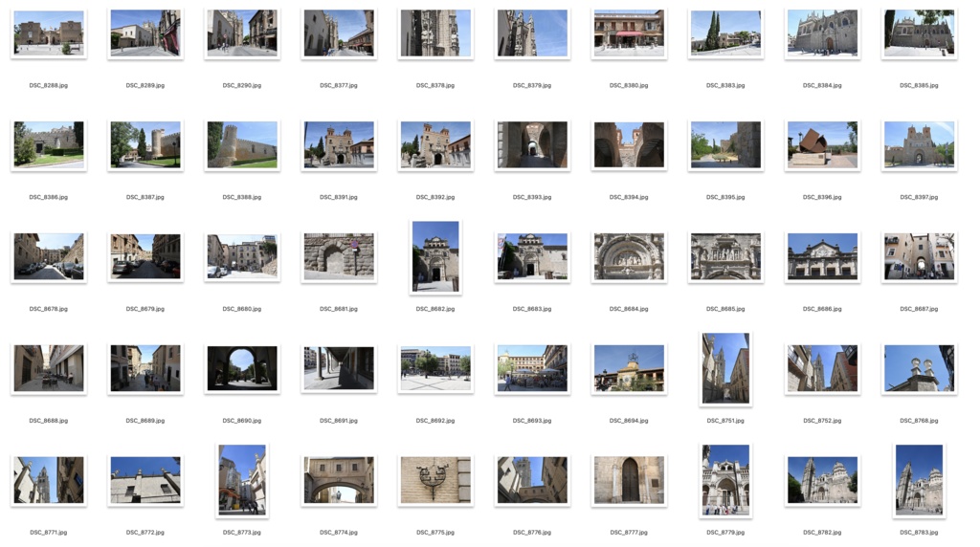The width and height of the screenshot is (980, 547).
Task: Open the DSC_8679.jpg street thumbnail
Action: tap(145, 256)
